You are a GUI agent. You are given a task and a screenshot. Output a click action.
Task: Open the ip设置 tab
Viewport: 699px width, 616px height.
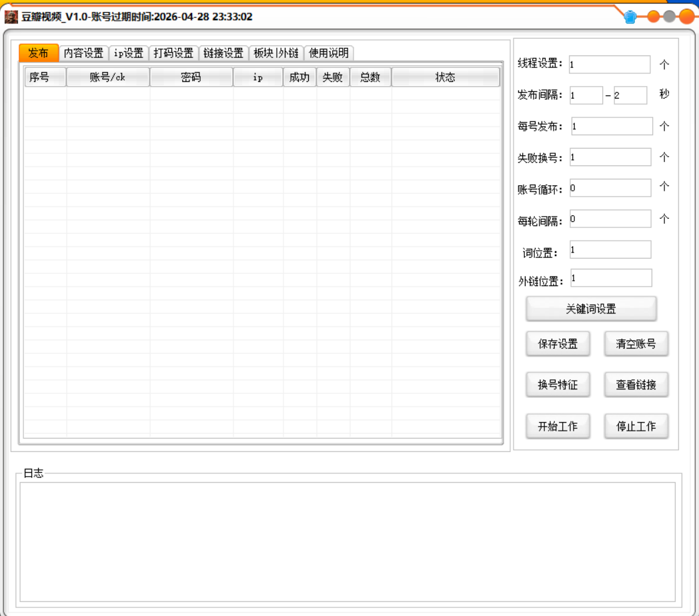(128, 53)
